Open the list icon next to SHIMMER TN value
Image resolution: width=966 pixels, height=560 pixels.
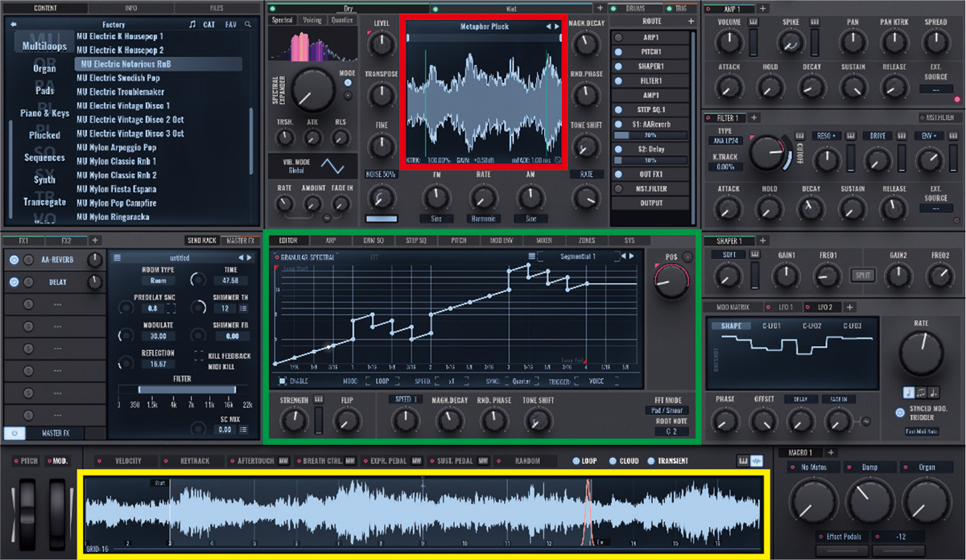[x=244, y=308]
